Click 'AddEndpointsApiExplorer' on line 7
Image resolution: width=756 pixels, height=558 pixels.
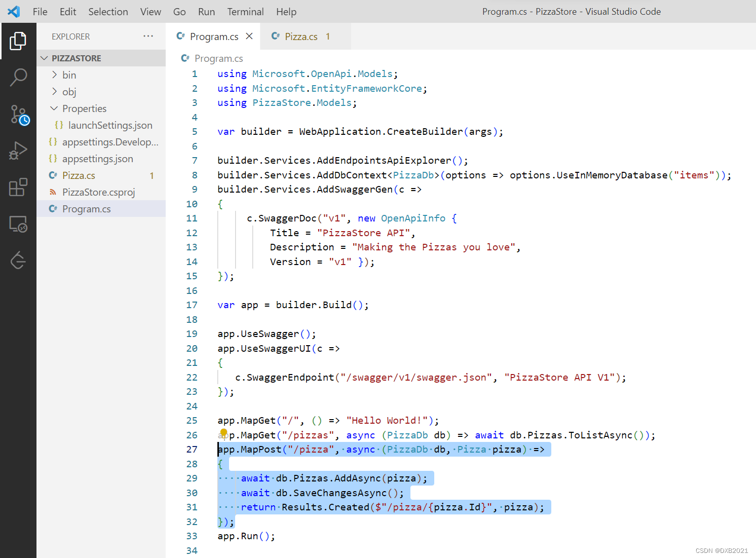[384, 161]
